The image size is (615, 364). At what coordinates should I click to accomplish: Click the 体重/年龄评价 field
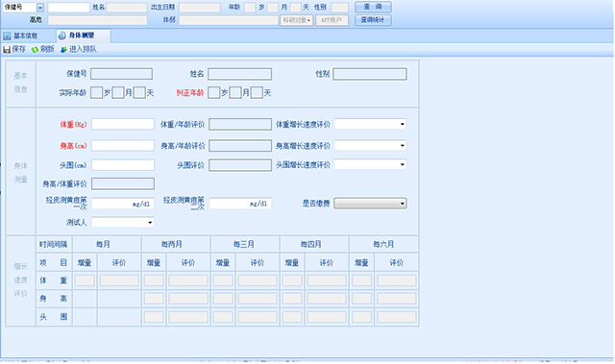point(240,124)
